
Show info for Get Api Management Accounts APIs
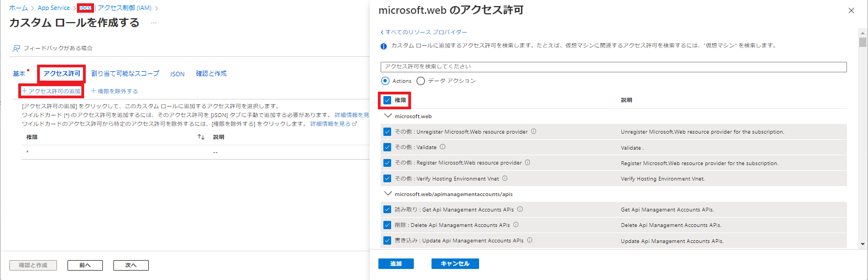520,209
